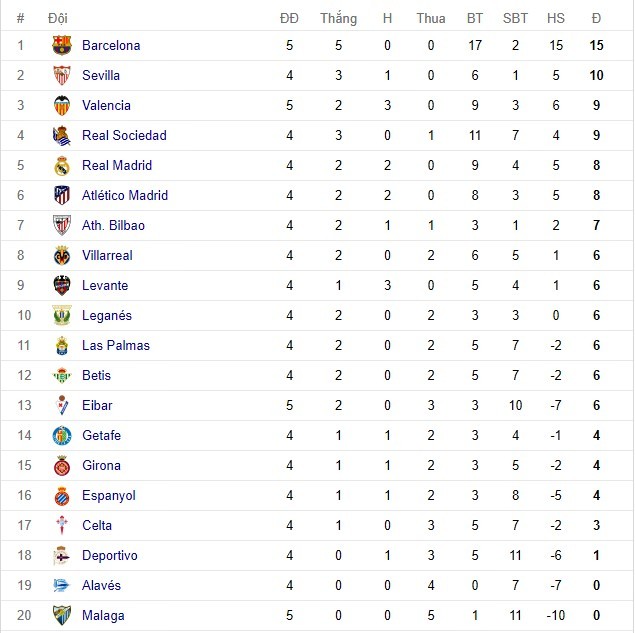Click the Atlético Madrid crest icon

point(62,195)
